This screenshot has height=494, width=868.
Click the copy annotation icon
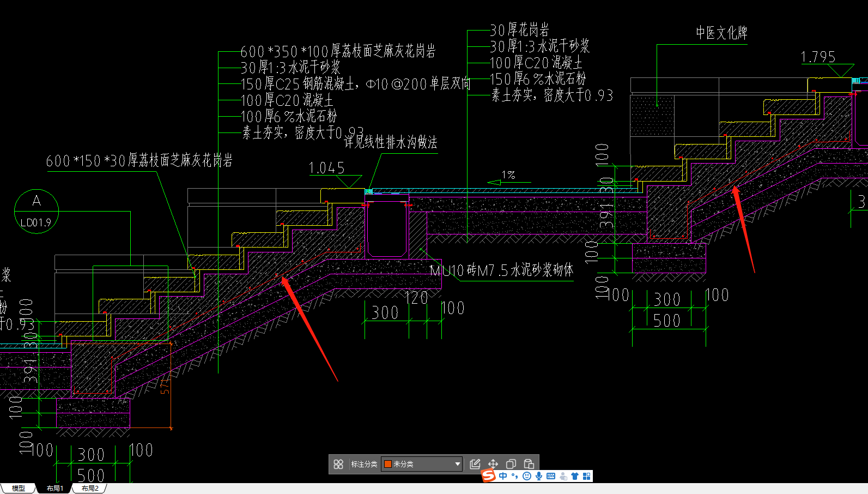coord(511,464)
